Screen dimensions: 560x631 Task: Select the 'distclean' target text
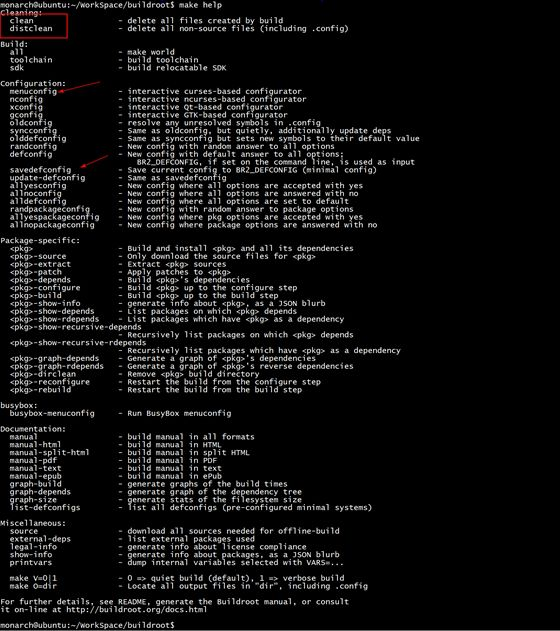point(31,29)
